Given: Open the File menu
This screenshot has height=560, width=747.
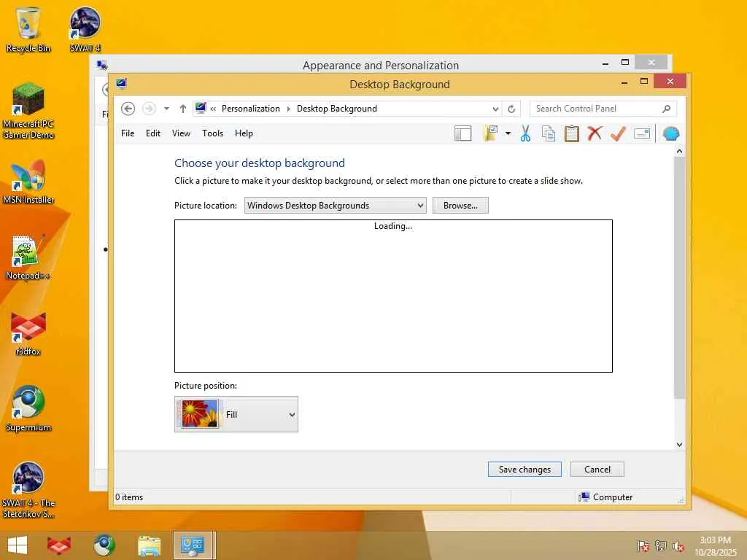Looking at the screenshot, I should tap(128, 133).
